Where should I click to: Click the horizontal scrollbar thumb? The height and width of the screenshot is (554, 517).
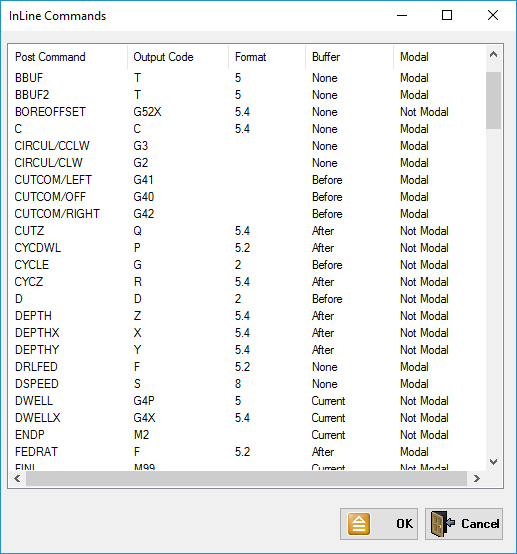click(246, 478)
